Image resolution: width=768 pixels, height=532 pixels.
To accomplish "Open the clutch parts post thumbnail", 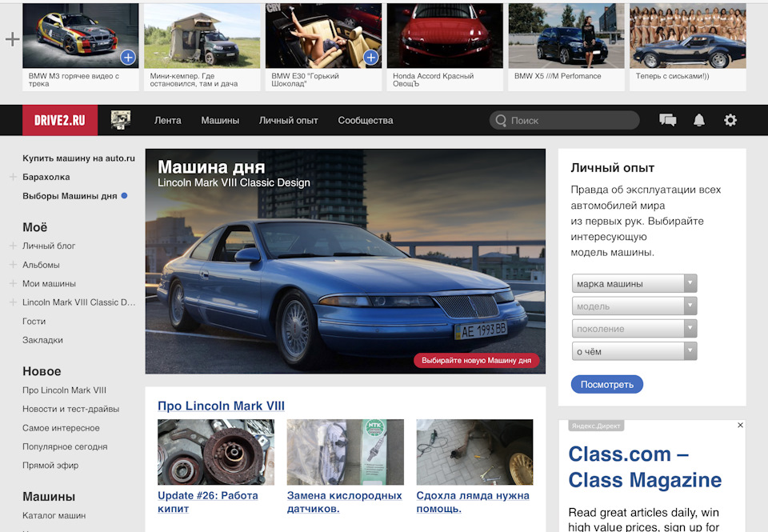I will 216,452.
